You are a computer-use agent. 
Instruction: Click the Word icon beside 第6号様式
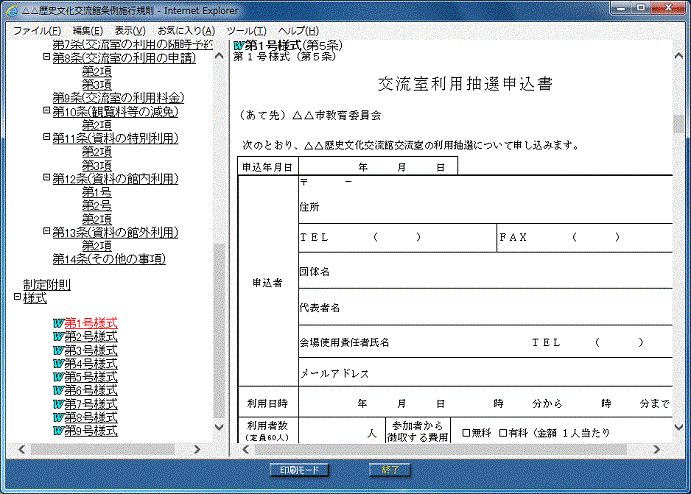point(58,391)
